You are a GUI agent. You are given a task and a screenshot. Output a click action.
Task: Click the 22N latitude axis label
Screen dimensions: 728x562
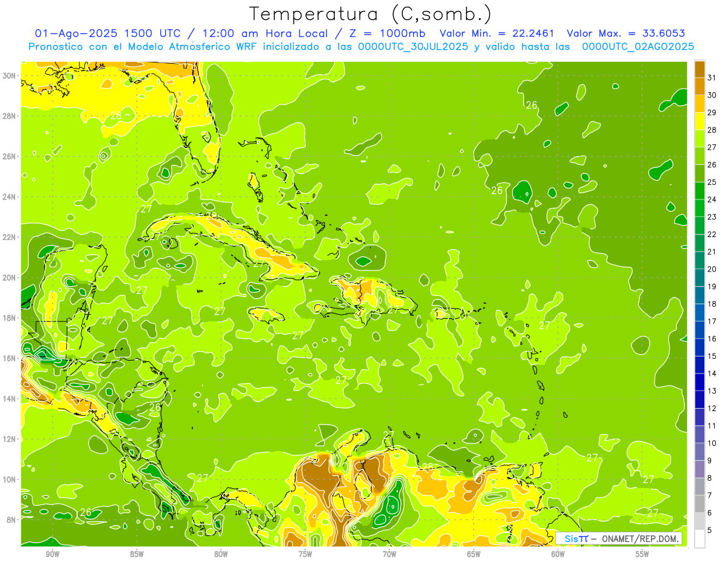click(9, 237)
